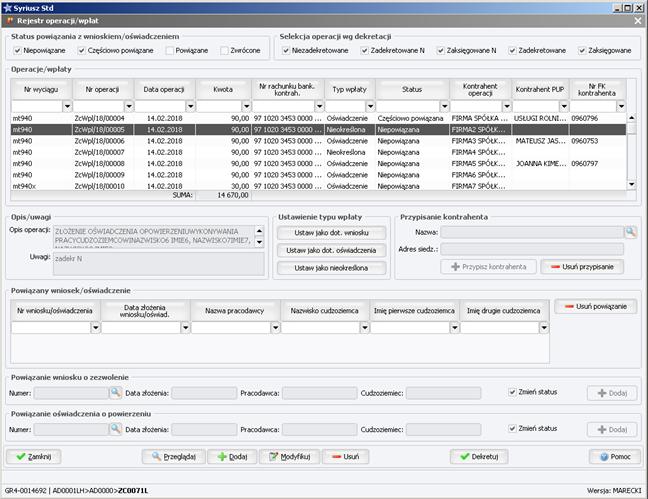648x499 pixels.
Task: Open the Typ wpłaty filter dropdown
Action: [370, 106]
